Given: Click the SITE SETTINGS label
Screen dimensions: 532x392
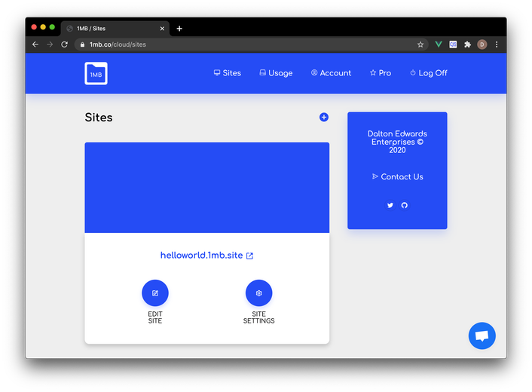Looking at the screenshot, I should [x=259, y=317].
